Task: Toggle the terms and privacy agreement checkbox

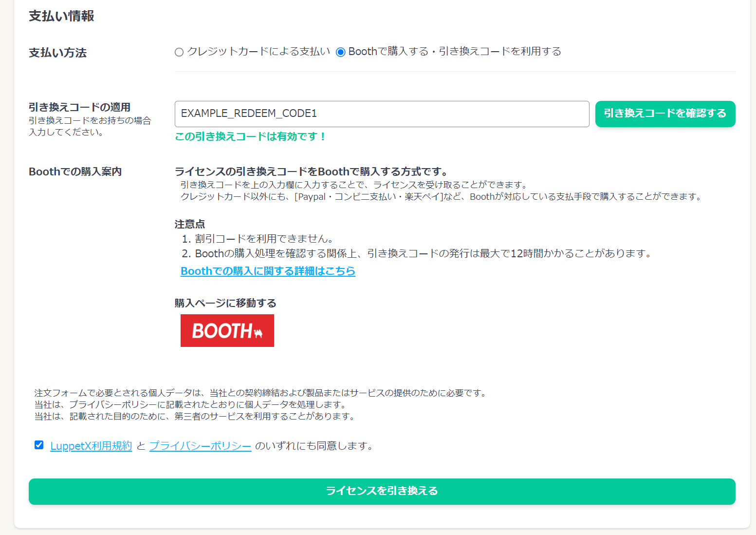Action: (39, 445)
